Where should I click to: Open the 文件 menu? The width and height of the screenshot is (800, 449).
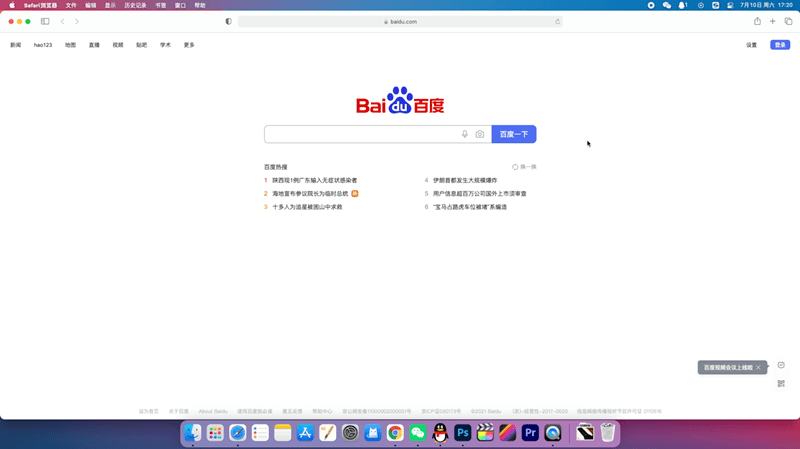coord(71,5)
